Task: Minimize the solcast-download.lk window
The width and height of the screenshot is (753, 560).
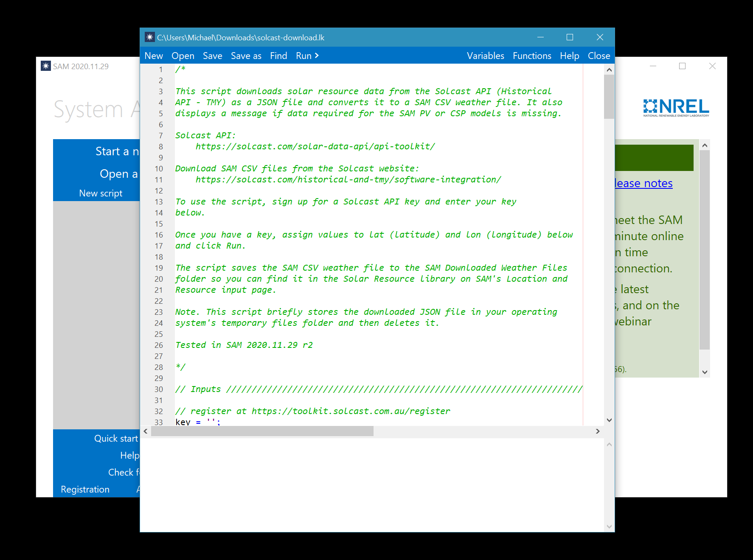Action: pos(540,37)
